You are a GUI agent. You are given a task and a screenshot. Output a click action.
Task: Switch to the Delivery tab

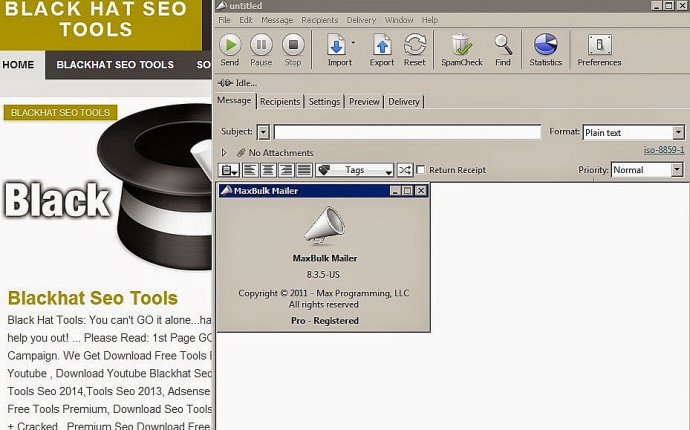coord(404,101)
